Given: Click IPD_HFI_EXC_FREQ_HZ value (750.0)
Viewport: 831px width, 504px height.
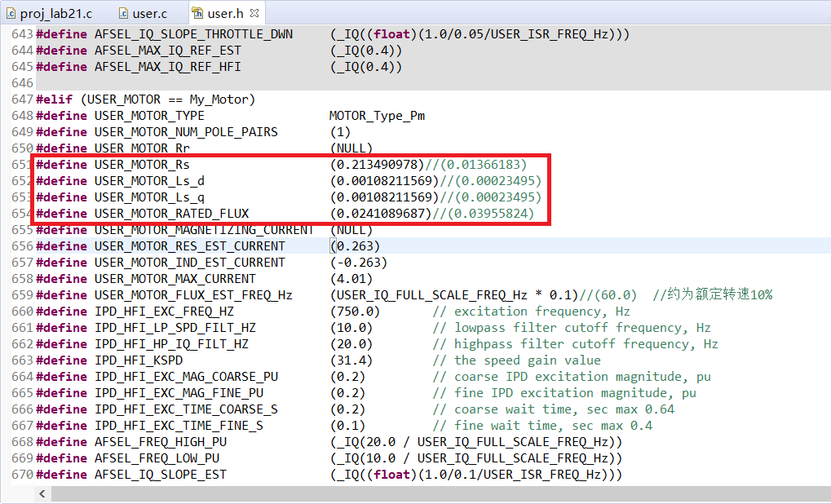Looking at the screenshot, I should click(x=355, y=312).
